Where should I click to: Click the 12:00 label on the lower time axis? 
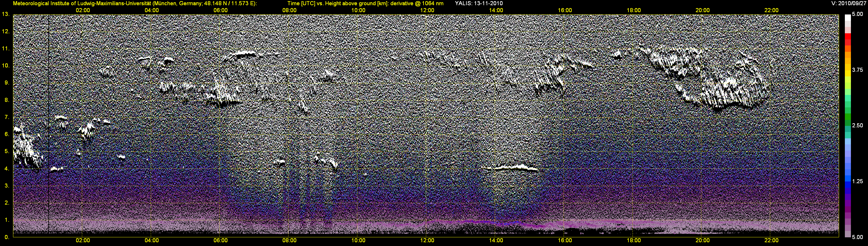pos(427,241)
